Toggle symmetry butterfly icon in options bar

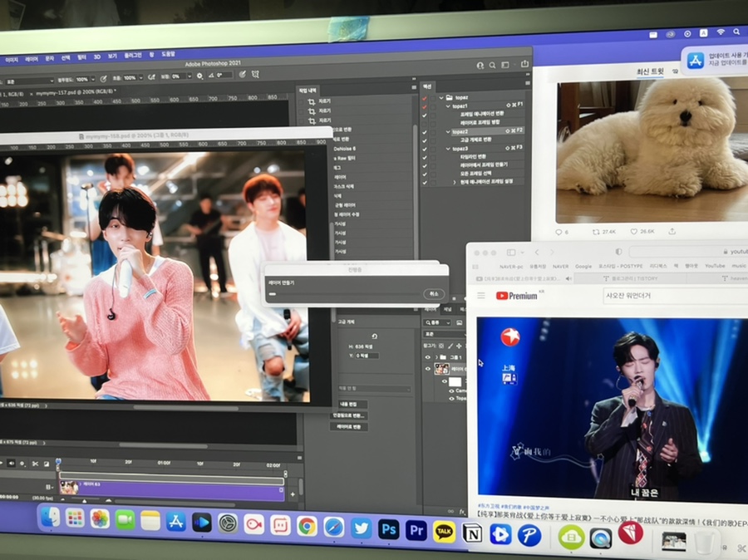click(256, 75)
